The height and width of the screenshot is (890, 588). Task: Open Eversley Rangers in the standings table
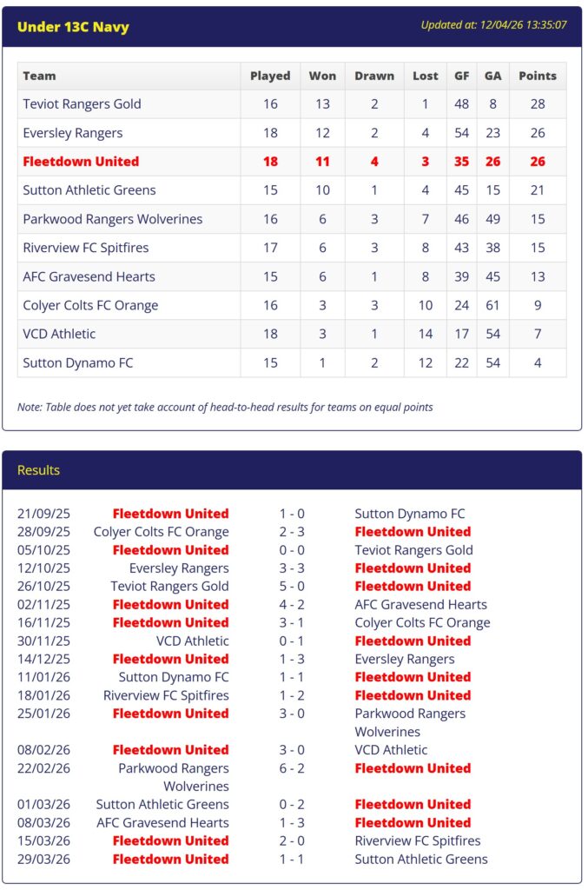coord(73,133)
